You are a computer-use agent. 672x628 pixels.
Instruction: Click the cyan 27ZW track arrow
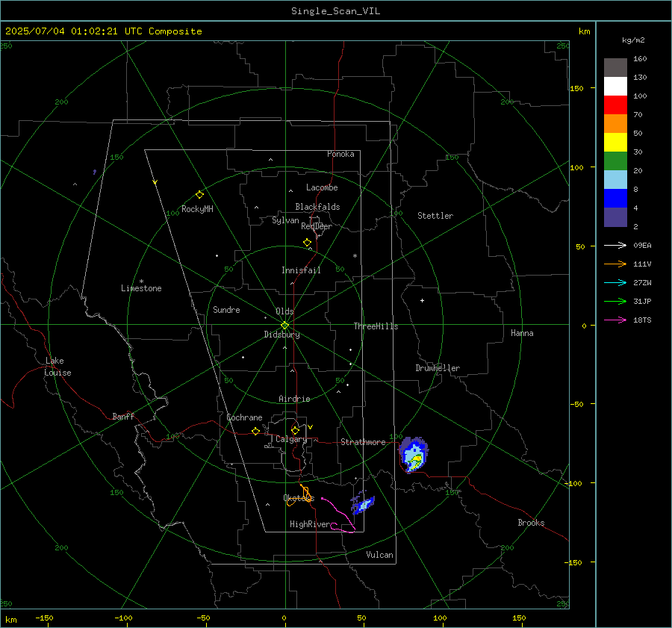point(615,282)
